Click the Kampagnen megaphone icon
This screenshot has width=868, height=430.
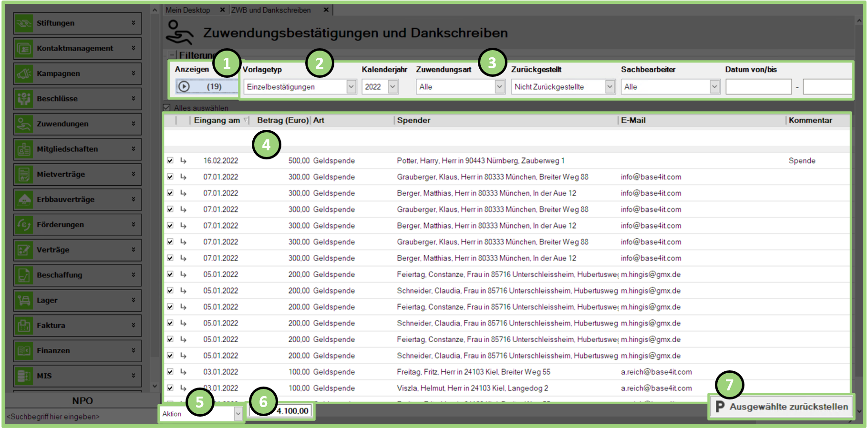pos(23,73)
